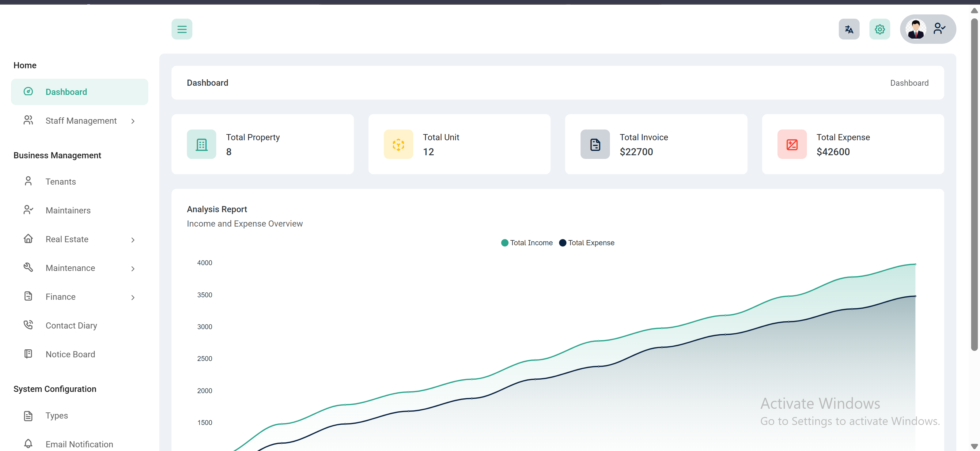Click the Total Expense amount $42600
Image resolution: width=980 pixels, height=451 pixels.
tap(833, 152)
